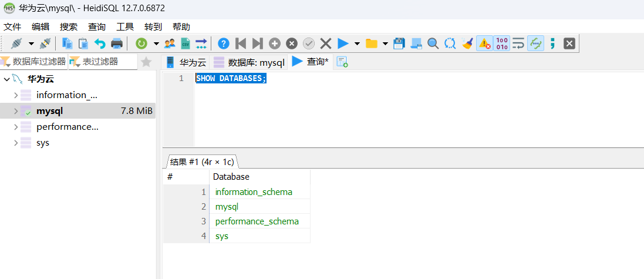Open the load file folder dropdown arrow

click(385, 43)
